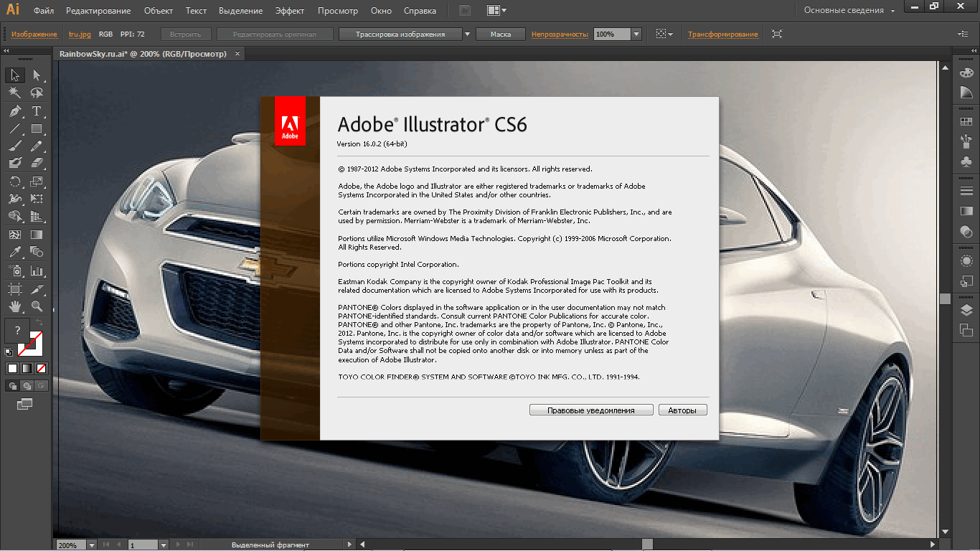Activate the Paintbrush tool
Viewport: 980px width, 551px height.
15,146
